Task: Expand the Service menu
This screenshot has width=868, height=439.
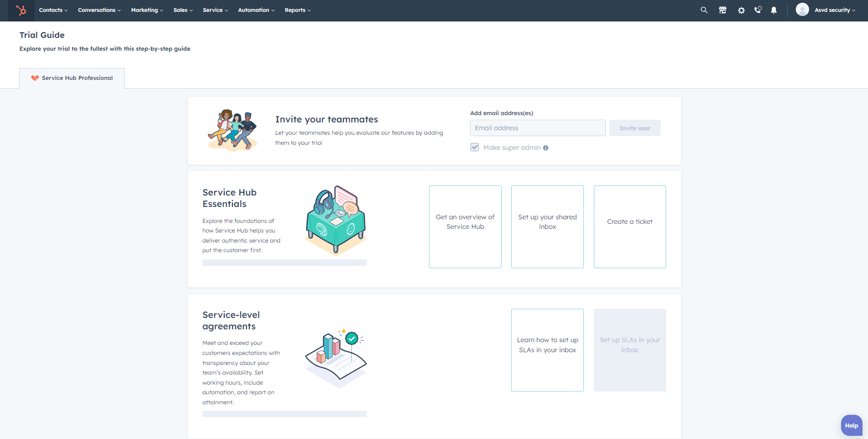Action: tap(215, 10)
